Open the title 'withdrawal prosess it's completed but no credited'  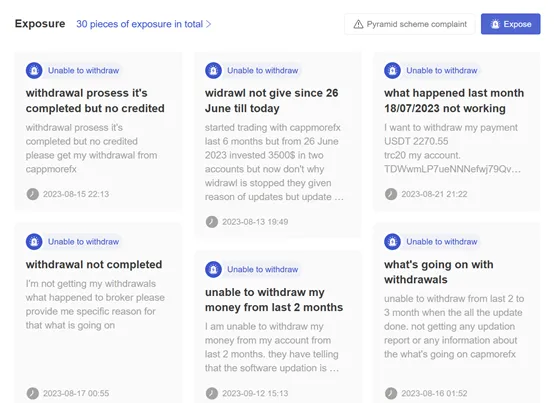coord(95,100)
